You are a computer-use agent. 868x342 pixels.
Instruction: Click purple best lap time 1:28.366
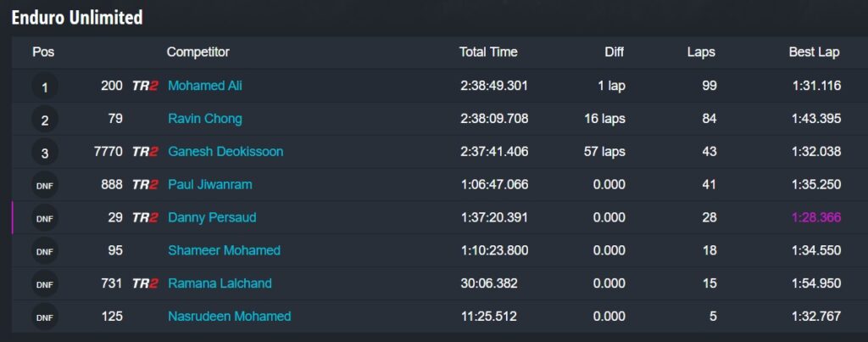(x=815, y=218)
